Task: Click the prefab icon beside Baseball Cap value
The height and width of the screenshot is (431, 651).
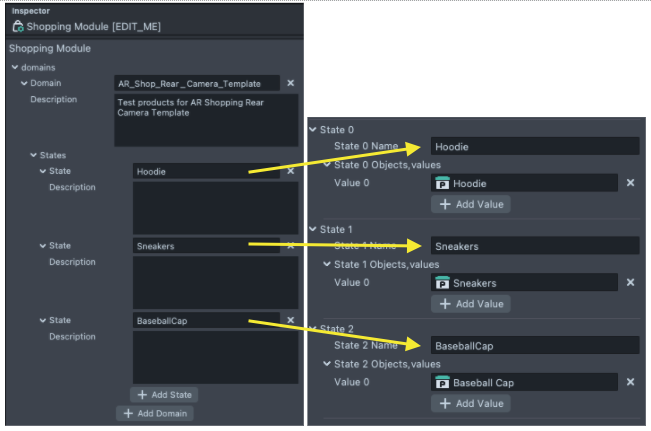Action: pyautogui.click(x=443, y=382)
